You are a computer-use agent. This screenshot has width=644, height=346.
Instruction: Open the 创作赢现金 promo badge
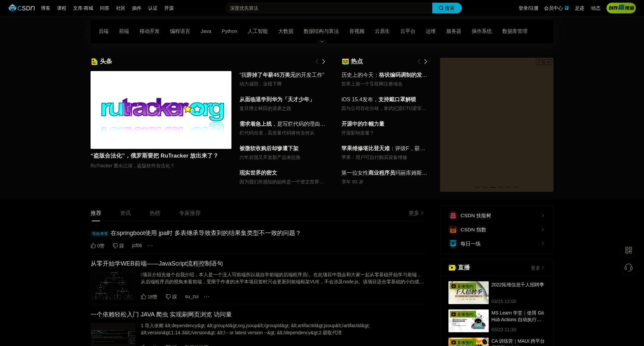621,8
